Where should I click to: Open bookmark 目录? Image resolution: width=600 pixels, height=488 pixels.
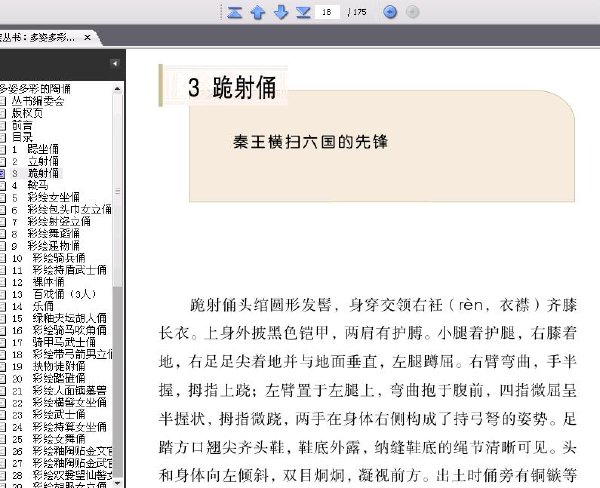pos(22,137)
